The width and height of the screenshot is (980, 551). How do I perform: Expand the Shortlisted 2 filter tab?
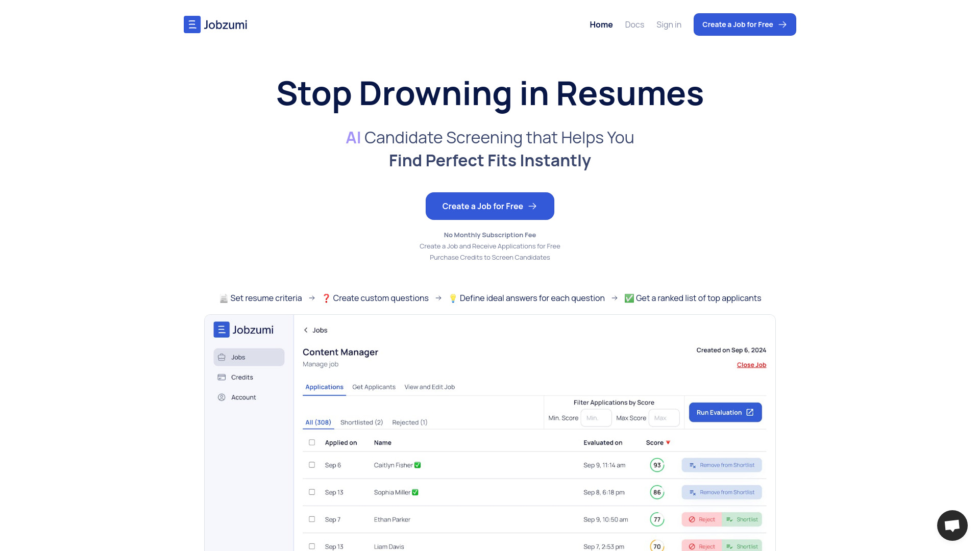click(361, 422)
